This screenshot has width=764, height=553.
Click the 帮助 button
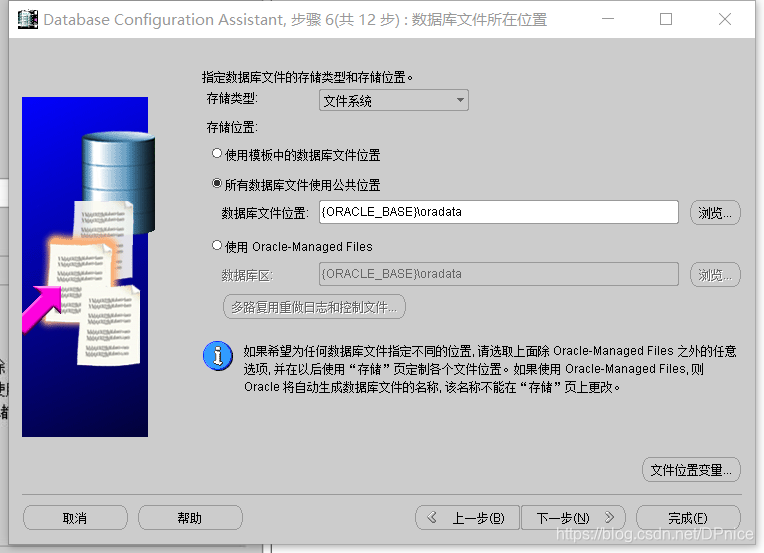tap(190, 517)
